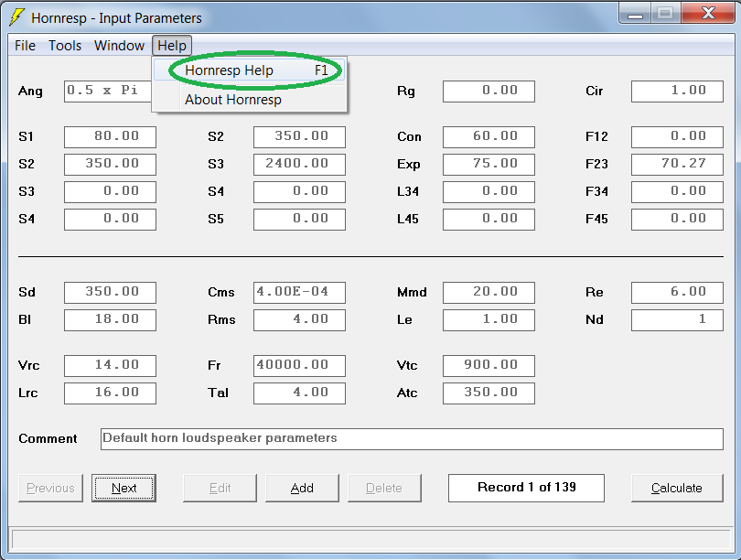Click the Comment text field
This screenshot has height=560, width=741.
(x=412, y=439)
